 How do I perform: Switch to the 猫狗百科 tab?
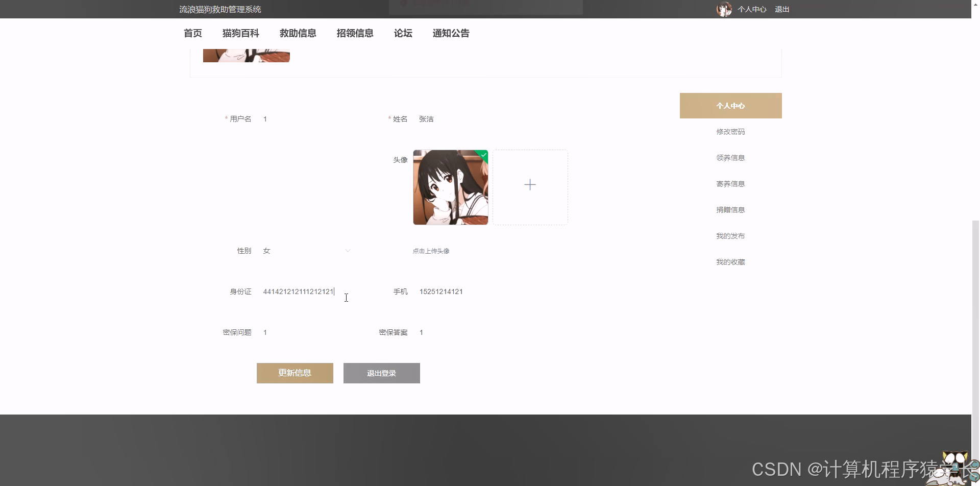(240, 33)
